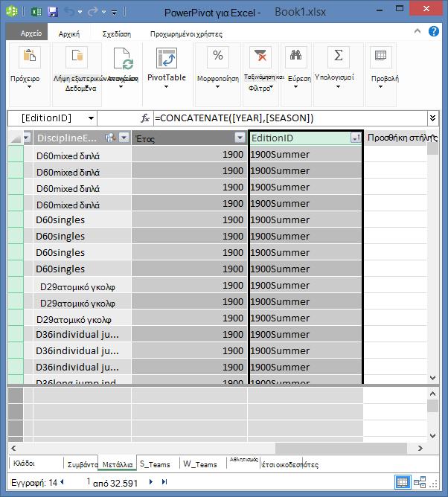Customize quick access toolbar dropdown
The width and height of the screenshot is (448, 497).
pyautogui.click(x=115, y=13)
